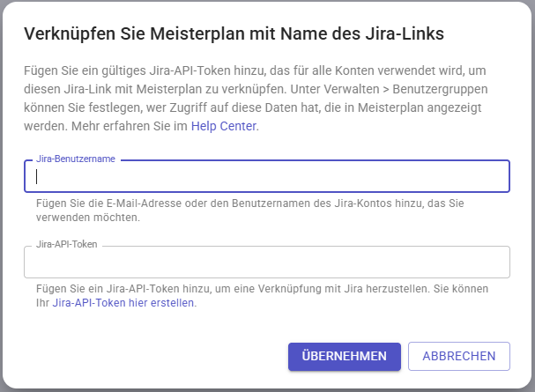
Task: Click the hint text 'Fügen Sie ein Jira-API-Token hinzu'
Action: [123, 289]
